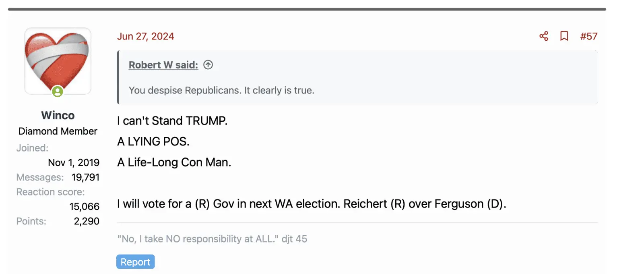Image resolution: width=644 pixels, height=274 pixels.
Task: Follow the "Robert W said:" quote link
Action: (x=163, y=65)
